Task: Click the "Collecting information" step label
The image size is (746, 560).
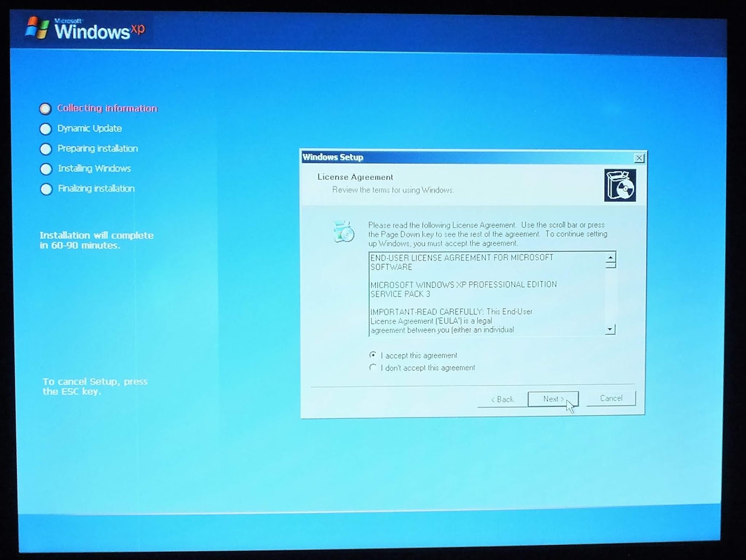Action: click(x=107, y=108)
